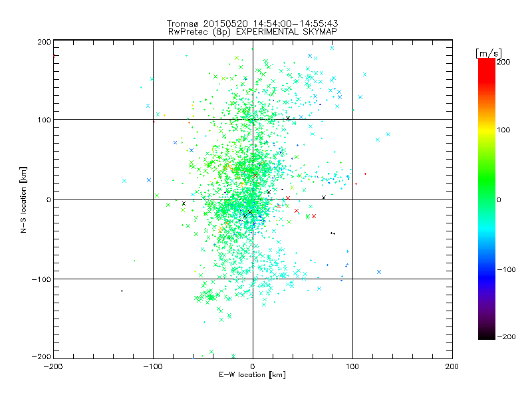Pick the black bottom of the colorbar

click(487, 334)
